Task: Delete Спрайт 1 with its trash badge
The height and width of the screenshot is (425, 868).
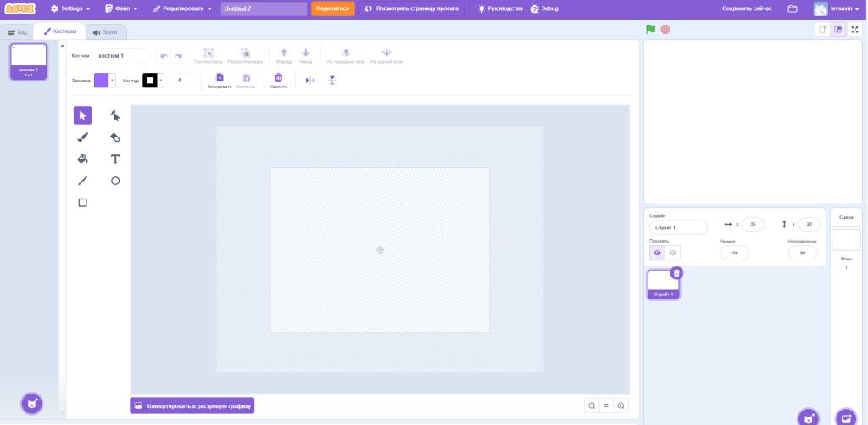Action: 676,273
